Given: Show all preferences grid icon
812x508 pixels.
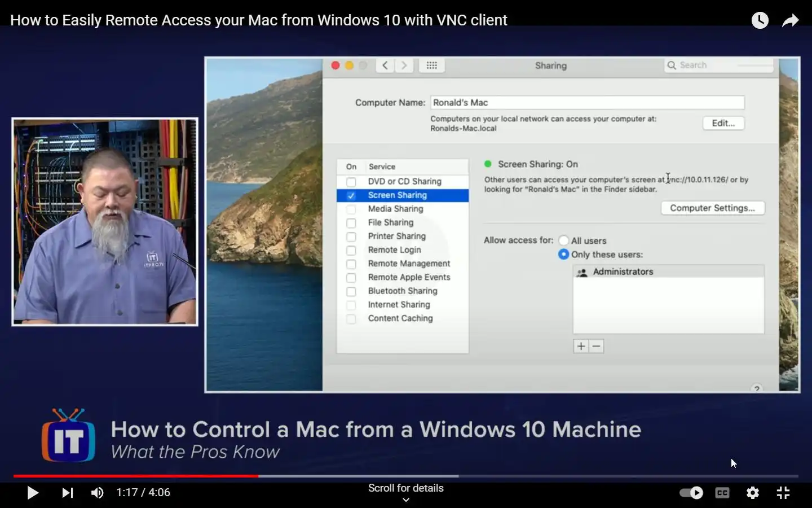Looking at the screenshot, I should [432, 65].
